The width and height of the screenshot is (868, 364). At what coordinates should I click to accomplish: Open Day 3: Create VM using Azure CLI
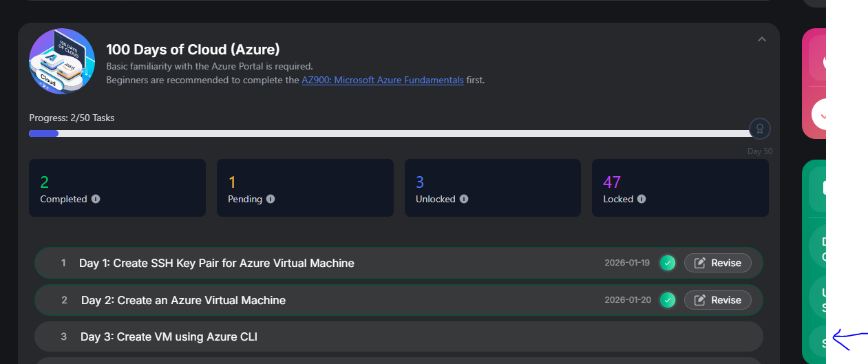pyautogui.click(x=169, y=336)
